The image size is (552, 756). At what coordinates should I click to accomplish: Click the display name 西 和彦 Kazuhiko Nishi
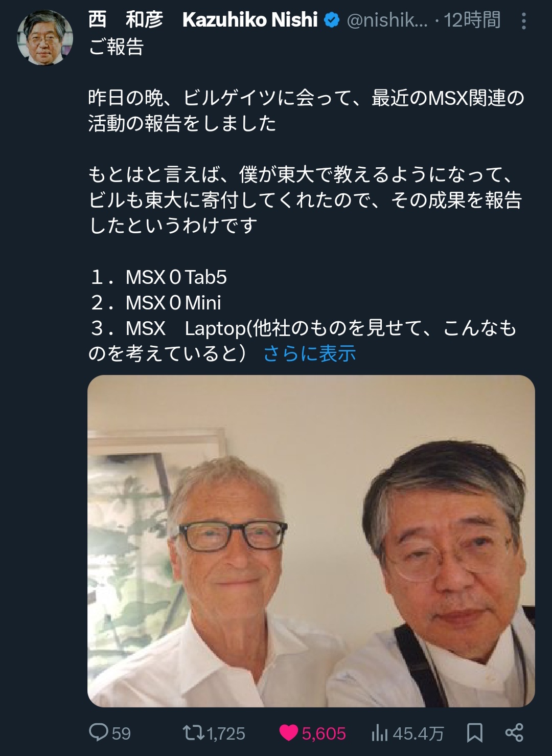[203, 20]
